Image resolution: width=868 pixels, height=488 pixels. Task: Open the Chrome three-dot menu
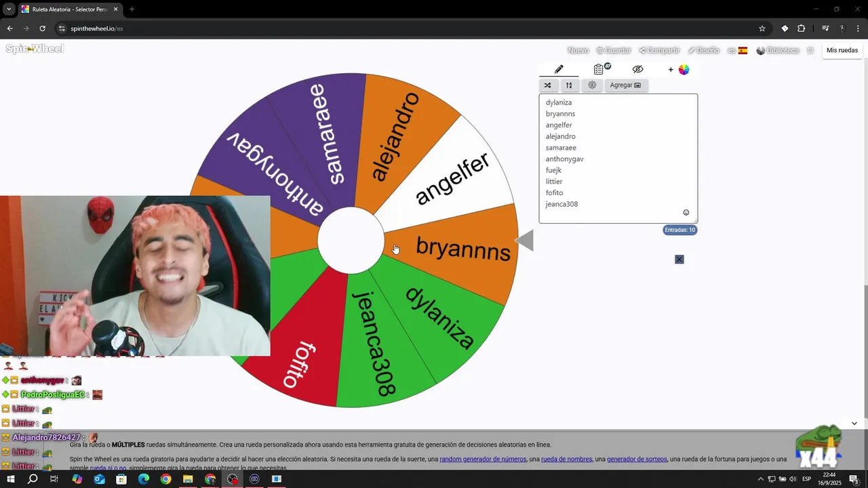[859, 28]
